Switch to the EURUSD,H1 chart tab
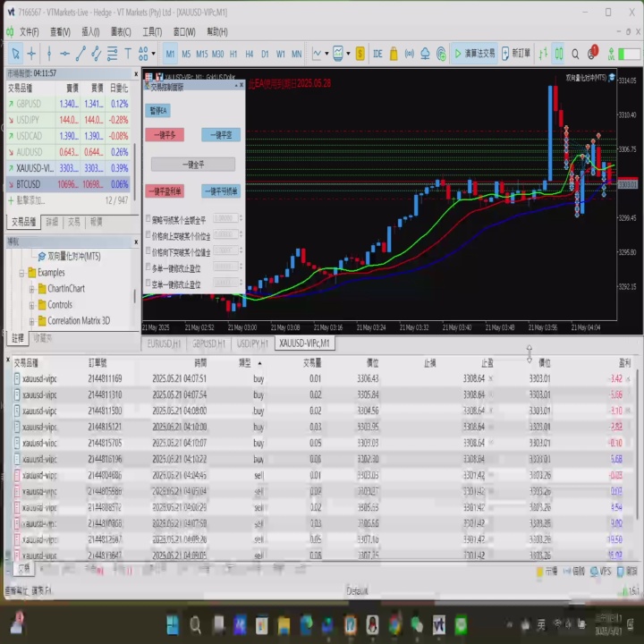Image resolution: width=644 pixels, height=644 pixels. click(x=163, y=343)
